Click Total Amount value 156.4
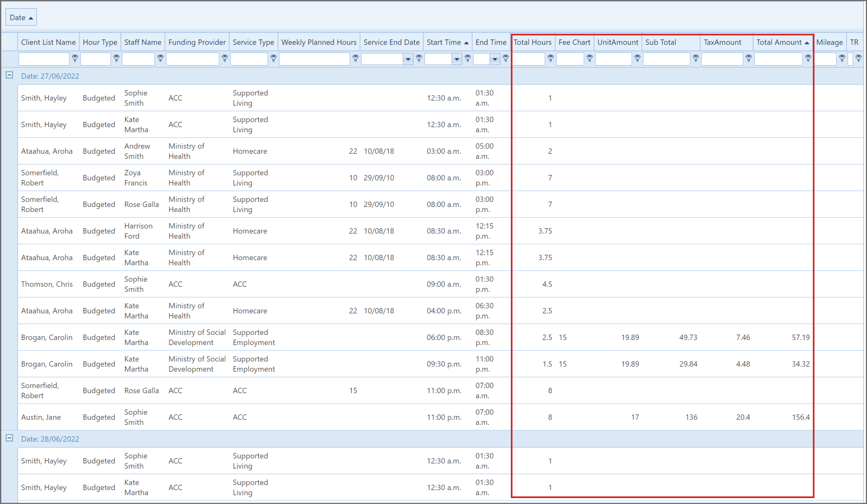Image resolution: width=867 pixels, height=504 pixels. (x=800, y=417)
